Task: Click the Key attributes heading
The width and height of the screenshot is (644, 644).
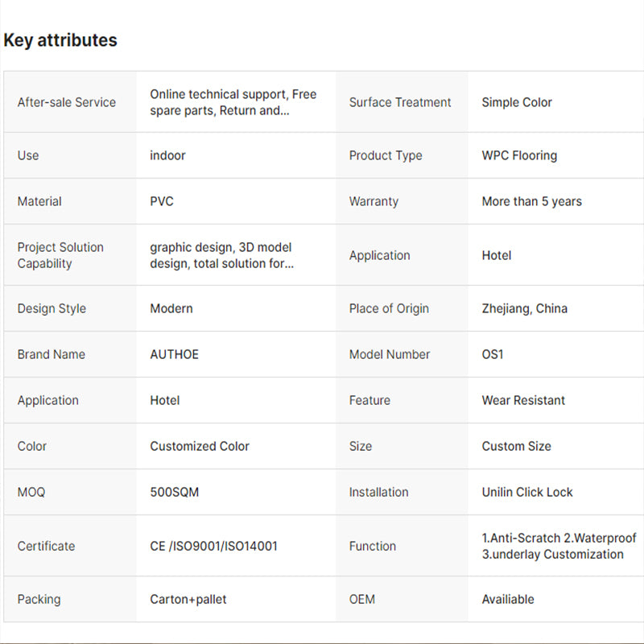Action: (60, 40)
